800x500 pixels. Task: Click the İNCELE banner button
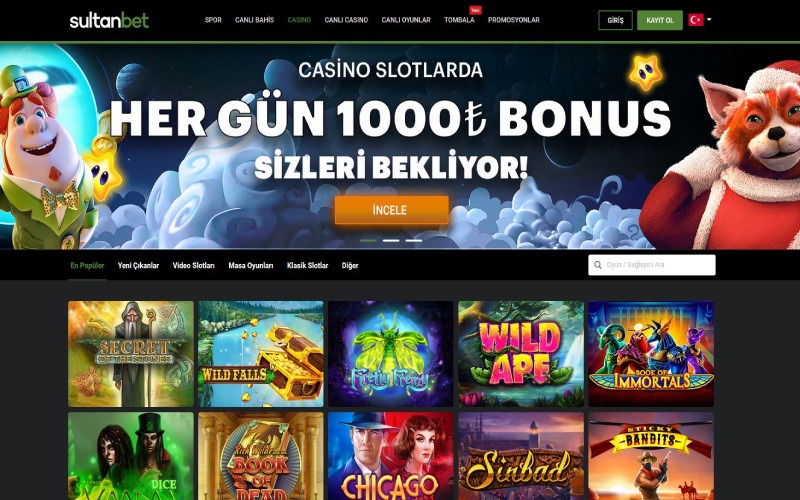(x=391, y=210)
